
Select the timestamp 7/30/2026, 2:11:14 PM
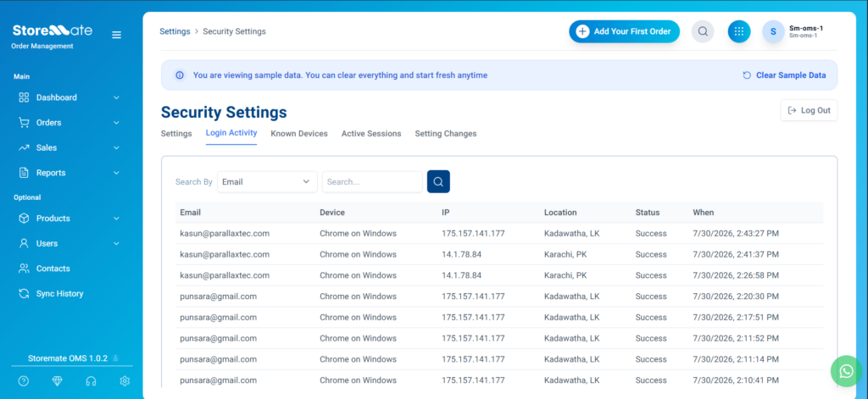pyautogui.click(x=736, y=359)
